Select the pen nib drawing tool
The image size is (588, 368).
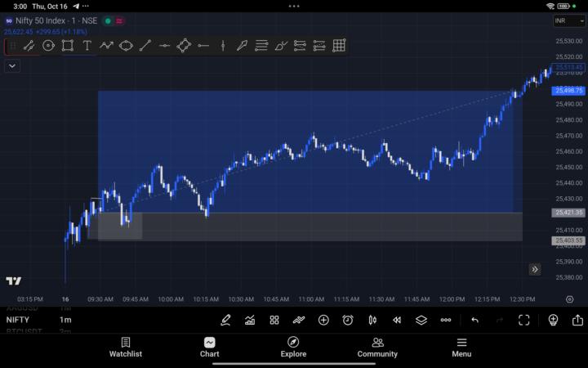click(242, 46)
